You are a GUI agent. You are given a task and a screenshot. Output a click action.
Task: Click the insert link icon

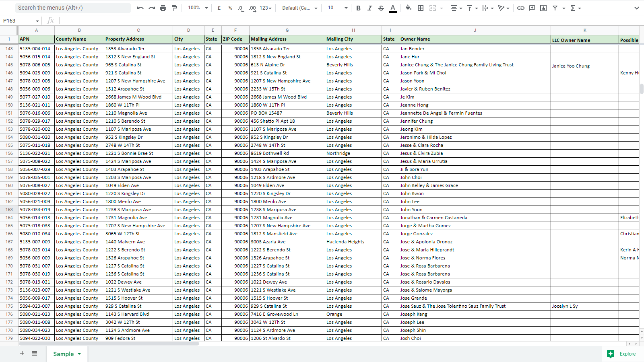coord(520,8)
